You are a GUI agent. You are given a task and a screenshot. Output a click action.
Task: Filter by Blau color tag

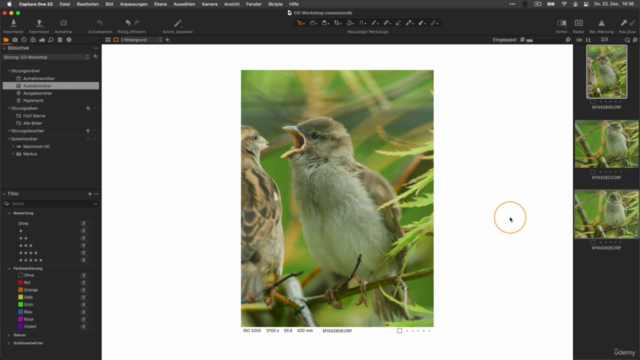click(25, 312)
